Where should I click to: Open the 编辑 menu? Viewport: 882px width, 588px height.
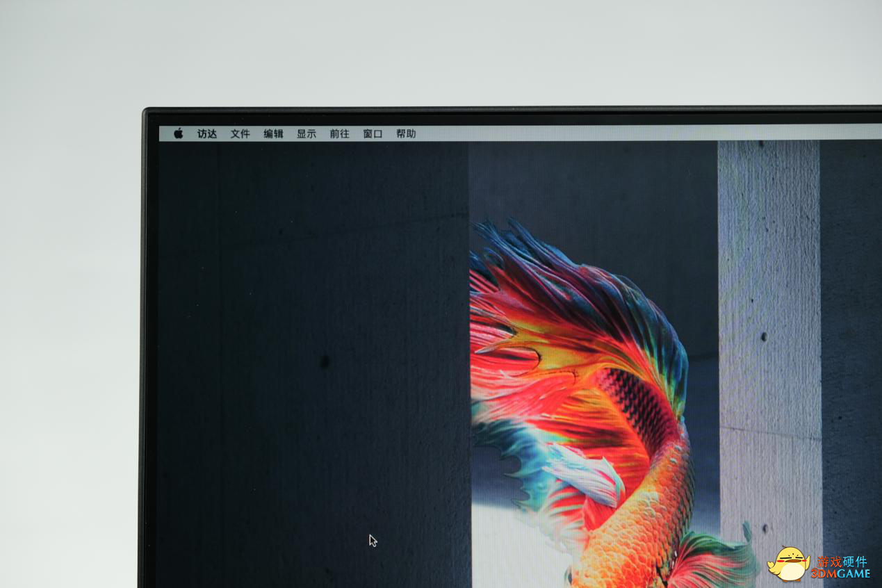pos(274,133)
